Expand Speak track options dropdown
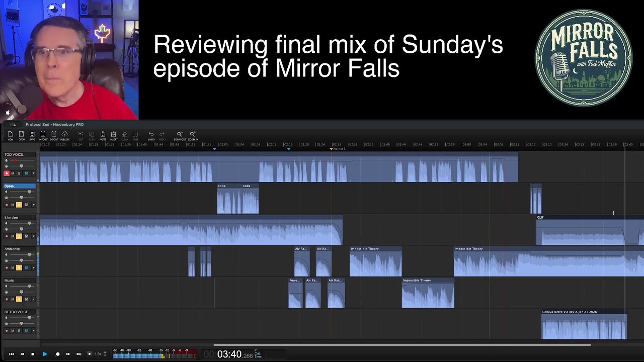This screenshot has height=362, width=644. click(x=34, y=205)
